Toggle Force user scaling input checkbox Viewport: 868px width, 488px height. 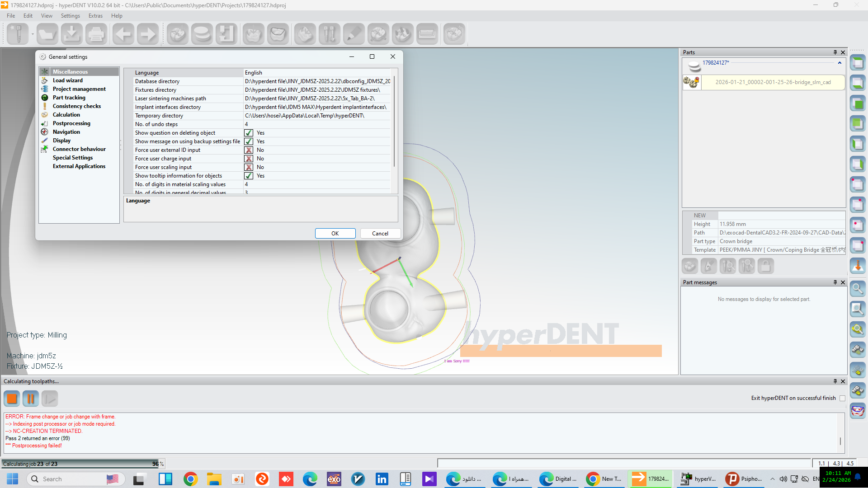click(x=249, y=167)
